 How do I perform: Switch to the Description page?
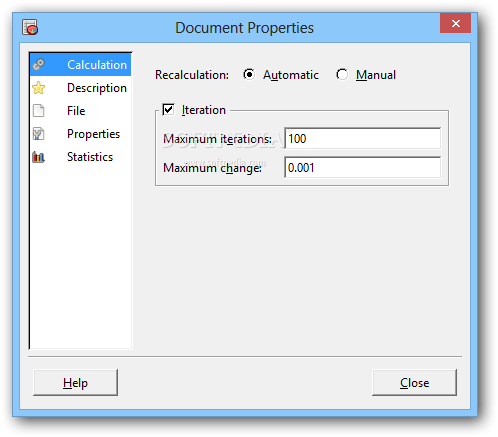pos(80,88)
